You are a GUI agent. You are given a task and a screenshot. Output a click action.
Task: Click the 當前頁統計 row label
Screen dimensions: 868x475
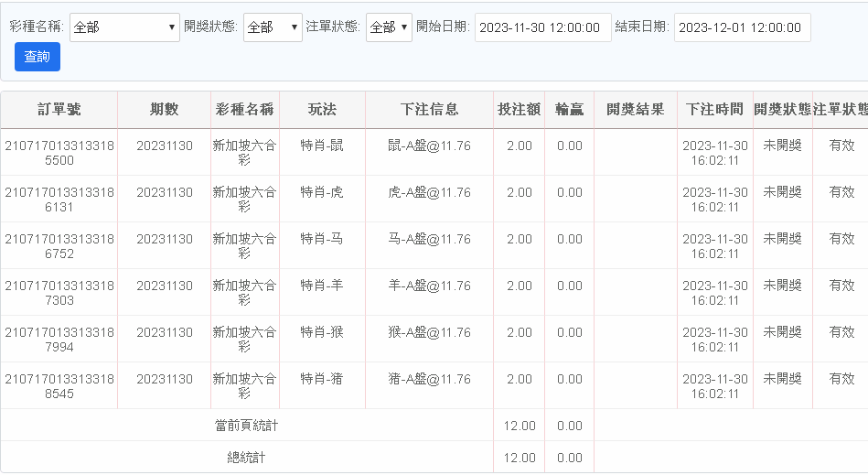246,426
